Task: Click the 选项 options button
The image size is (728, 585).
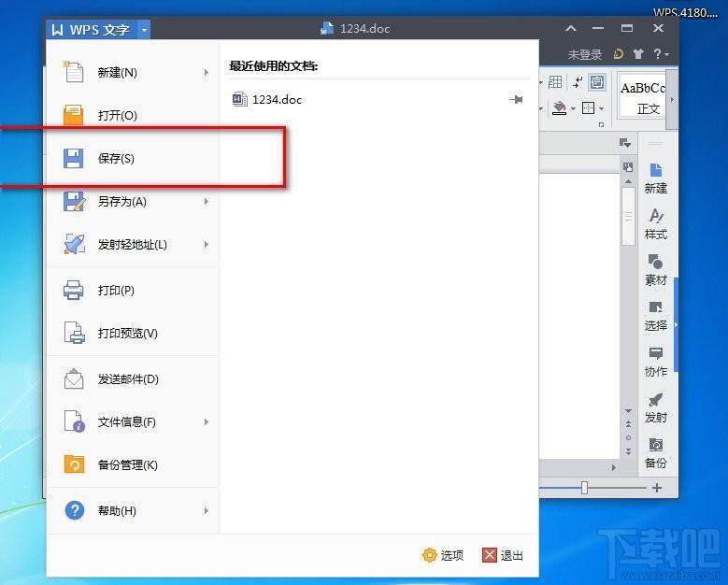Action: point(443,555)
